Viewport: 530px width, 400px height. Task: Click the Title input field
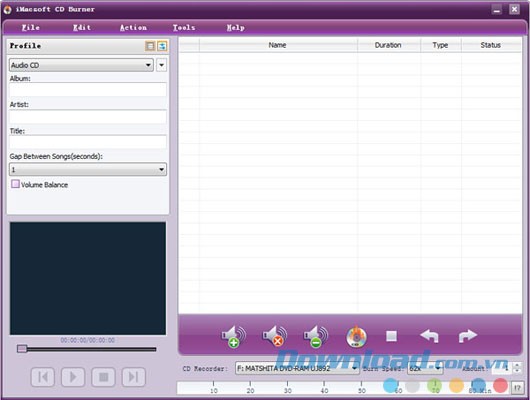pyautogui.click(x=88, y=142)
